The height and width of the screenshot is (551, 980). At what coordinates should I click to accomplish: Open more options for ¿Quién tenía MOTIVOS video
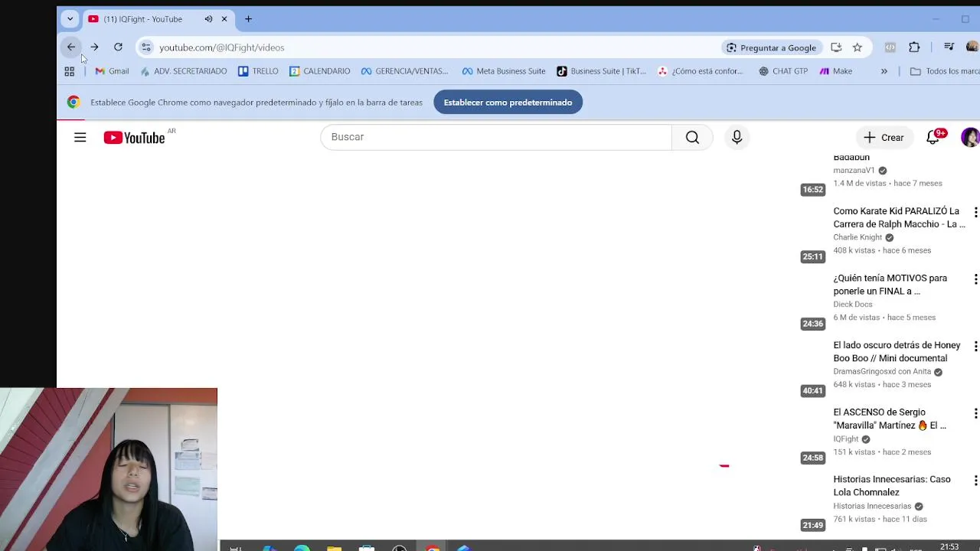[975, 279]
